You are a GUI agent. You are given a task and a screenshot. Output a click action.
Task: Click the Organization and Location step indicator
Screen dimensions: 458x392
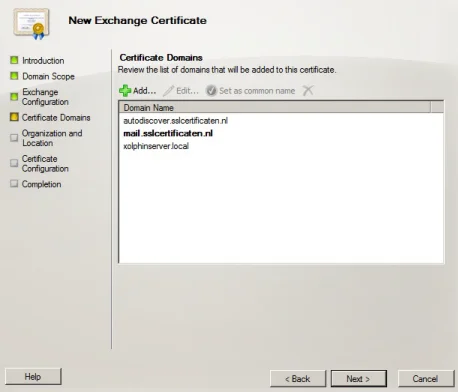(x=14, y=138)
